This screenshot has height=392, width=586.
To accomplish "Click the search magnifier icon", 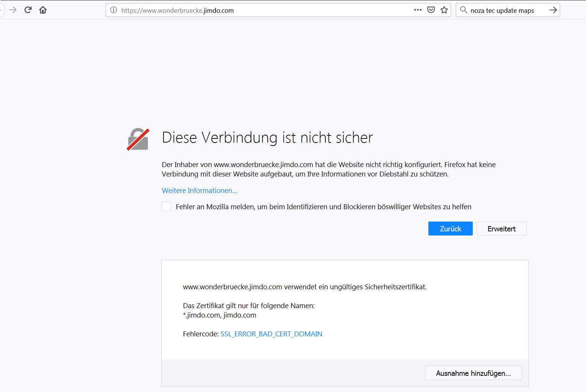I will 464,10.
